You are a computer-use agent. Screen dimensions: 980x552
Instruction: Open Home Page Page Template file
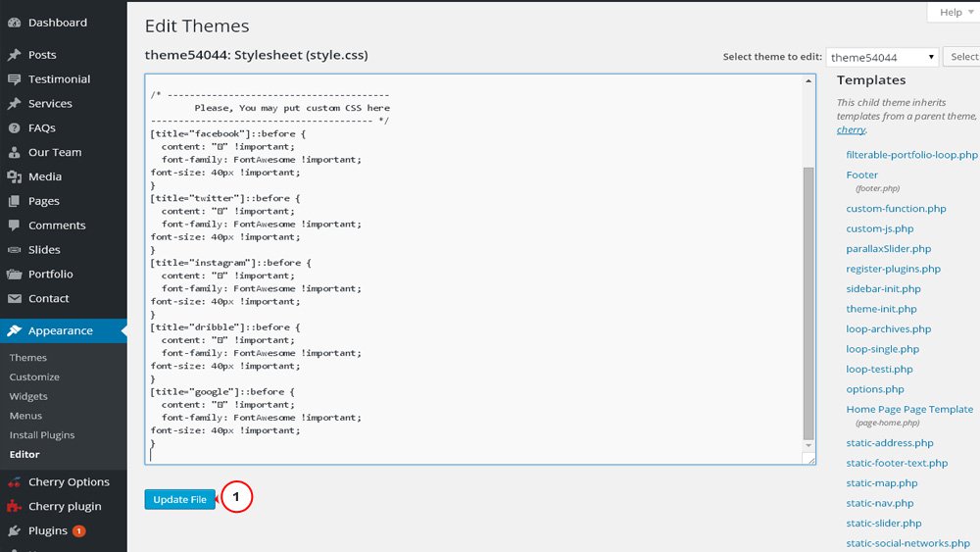point(909,410)
